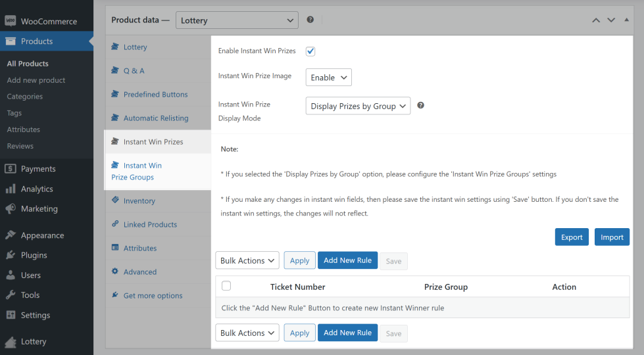Image resolution: width=644 pixels, height=355 pixels.
Task: Open the Lottery product type dropdown
Action: point(237,20)
